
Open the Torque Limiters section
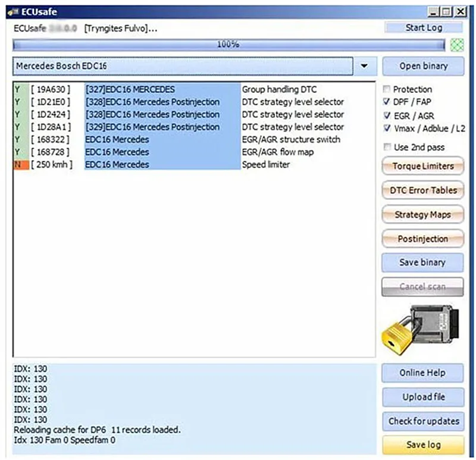pos(423,166)
